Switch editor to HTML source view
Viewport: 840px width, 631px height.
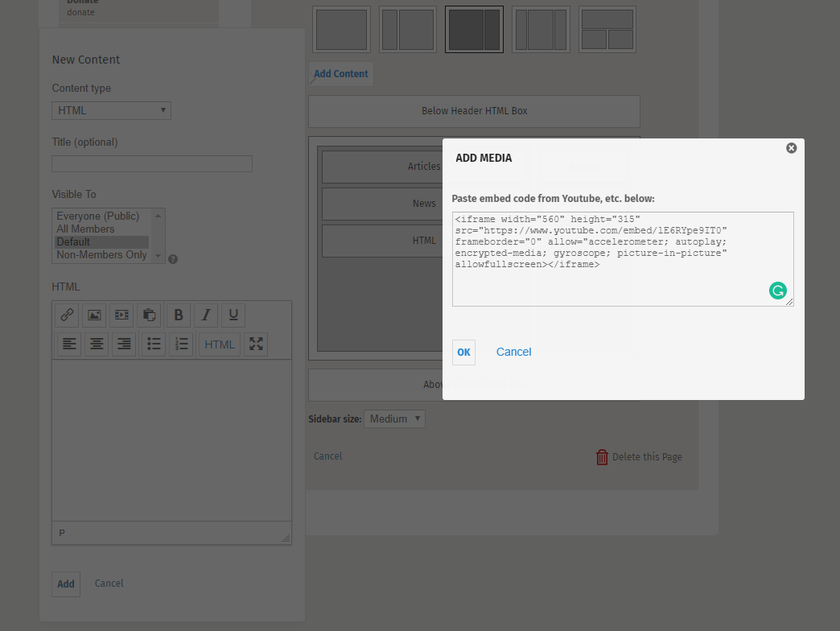point(220,344)
